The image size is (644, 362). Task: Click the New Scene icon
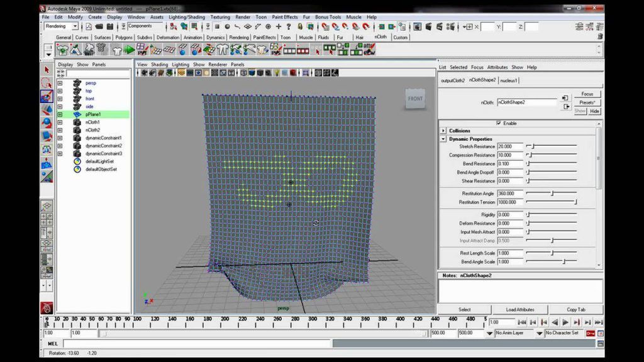point(89,26)
